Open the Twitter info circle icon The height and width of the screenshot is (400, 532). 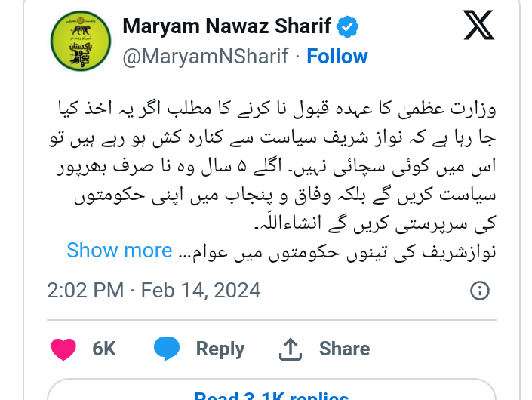[480, 291]
